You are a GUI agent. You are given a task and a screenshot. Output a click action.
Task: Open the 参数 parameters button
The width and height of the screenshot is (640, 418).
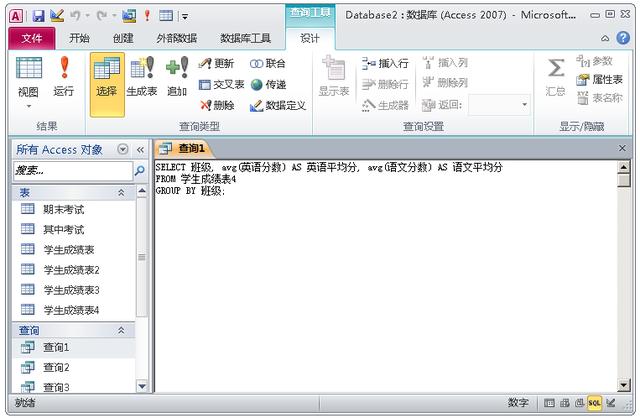[x=595, y=62]
